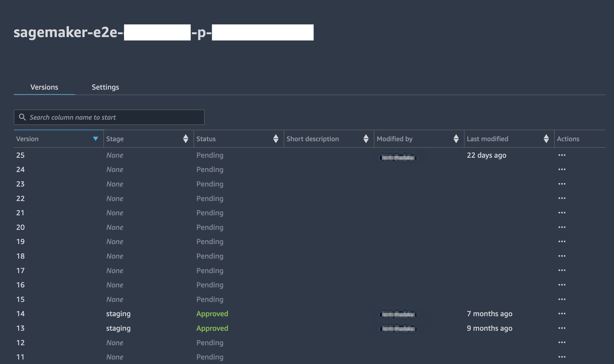Sort by Short description arrows

366,139
